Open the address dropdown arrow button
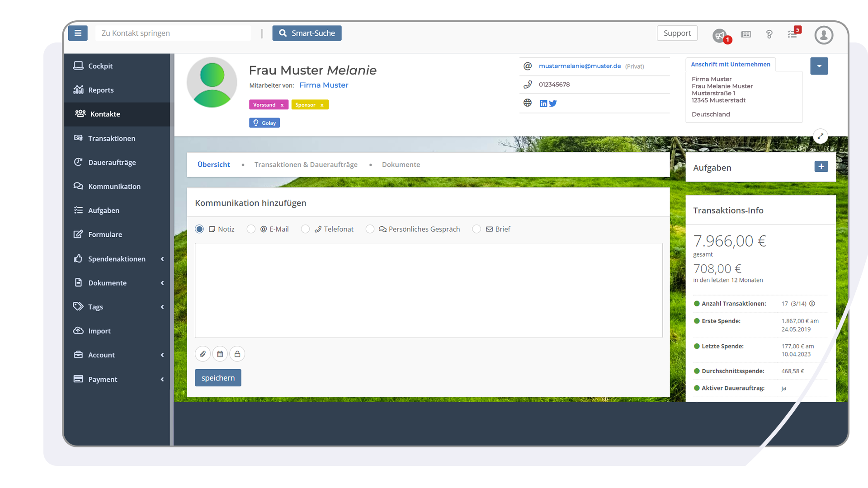 [x=819, y=66]
